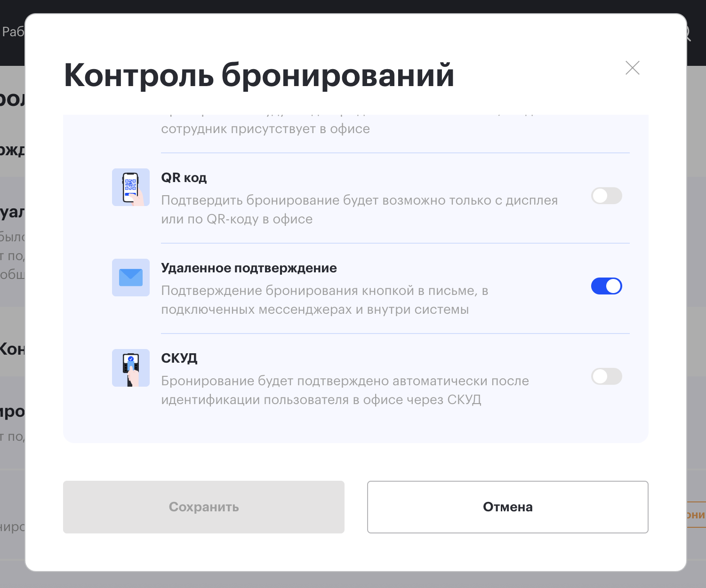Click the blue envelope icon
The image size is (706, 588).
tap(131, 278)
